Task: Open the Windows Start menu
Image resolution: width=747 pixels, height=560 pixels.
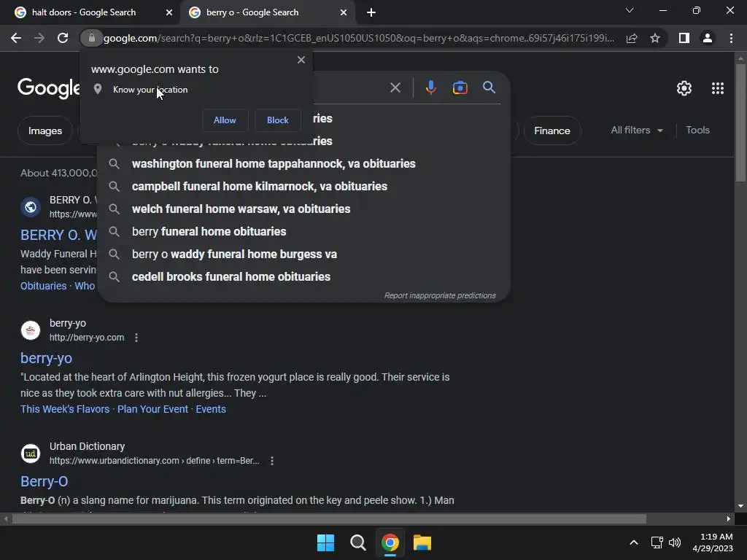Action: [x=326, y=542]
